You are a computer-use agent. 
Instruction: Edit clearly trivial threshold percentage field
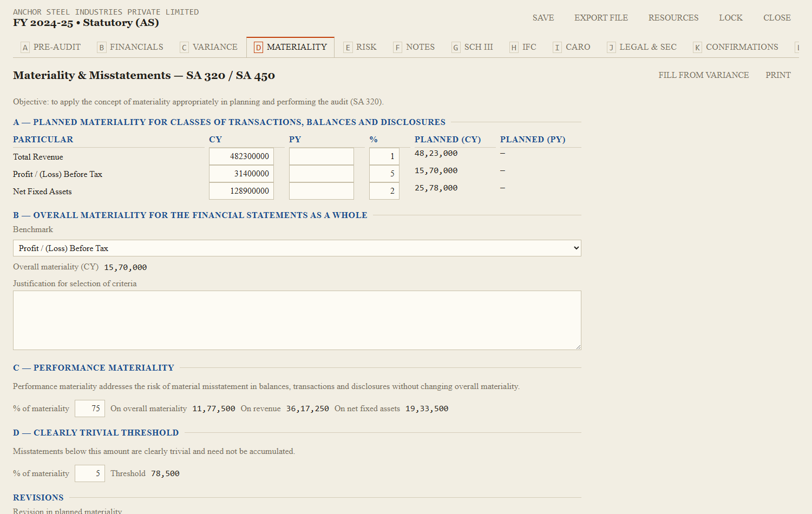click(90, 473)
